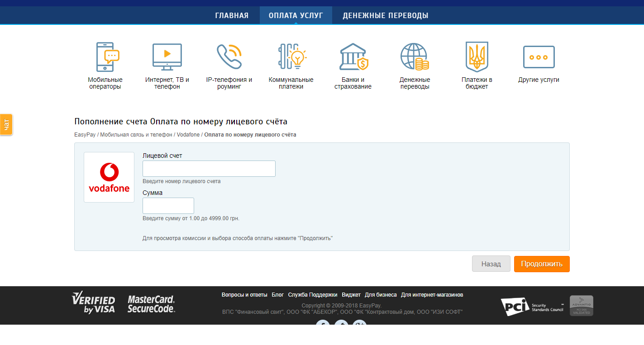Open the Вопросы и ответы footer link
The image size is (644, 345).
click(x=244, y=295)
